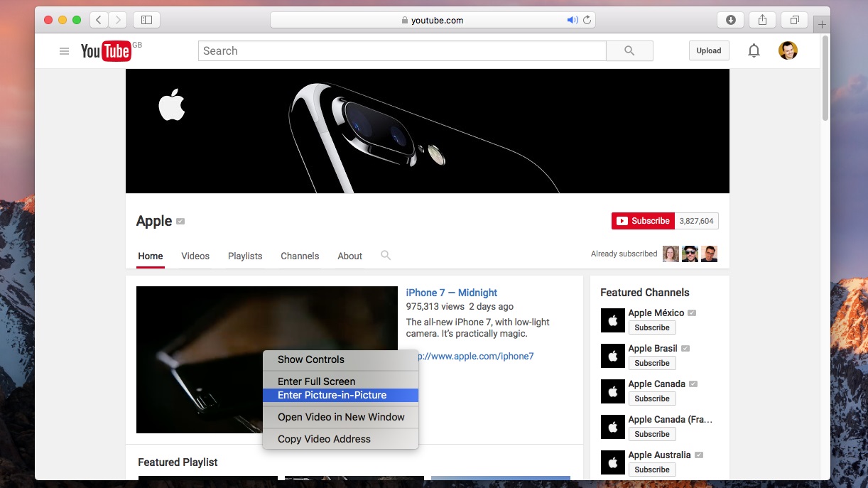Open the apple.com/iphone7 link
The image size is (868, 488).
click(476, 356)
